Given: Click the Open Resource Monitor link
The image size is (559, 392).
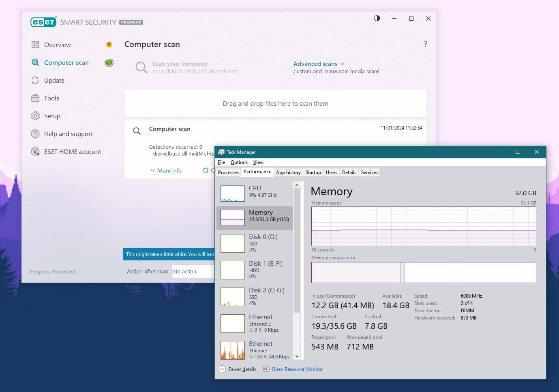Looking at the screenshot, I should pos(297,369).
